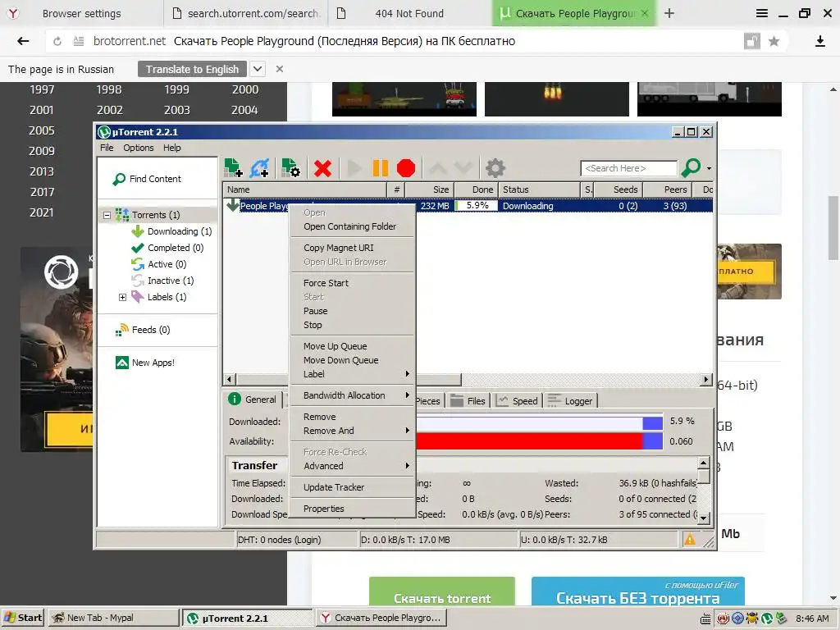Choose Pause from the context menu
The image size is (840, 630).
coord(352,311)
